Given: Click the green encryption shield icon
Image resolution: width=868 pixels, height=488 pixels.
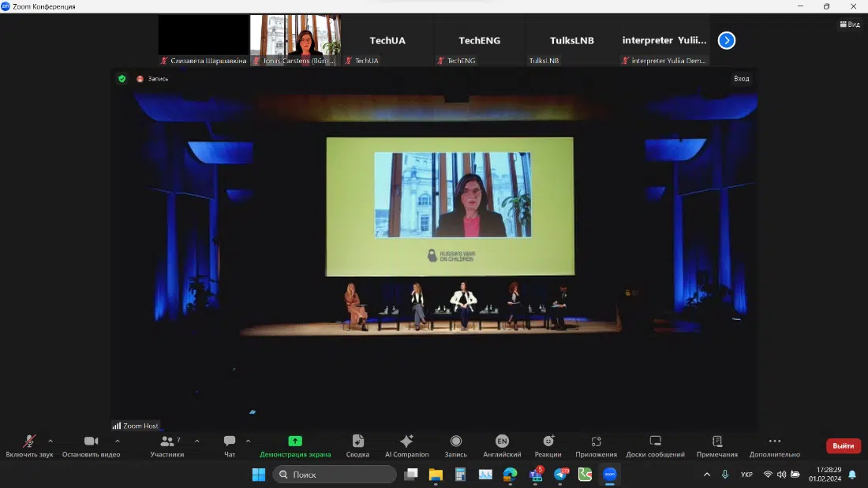Looking at the screenshot, I should click(122, 79).
